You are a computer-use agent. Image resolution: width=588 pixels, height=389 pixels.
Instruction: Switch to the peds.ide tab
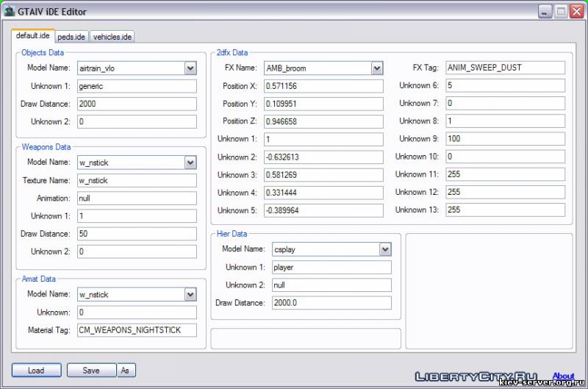click(x=71, y=37)
